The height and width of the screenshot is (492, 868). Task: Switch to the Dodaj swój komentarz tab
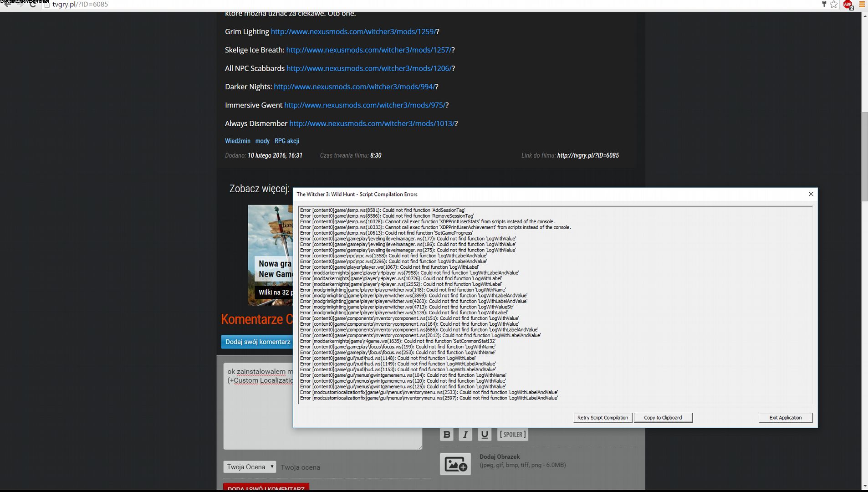click(x=257, y=342)
